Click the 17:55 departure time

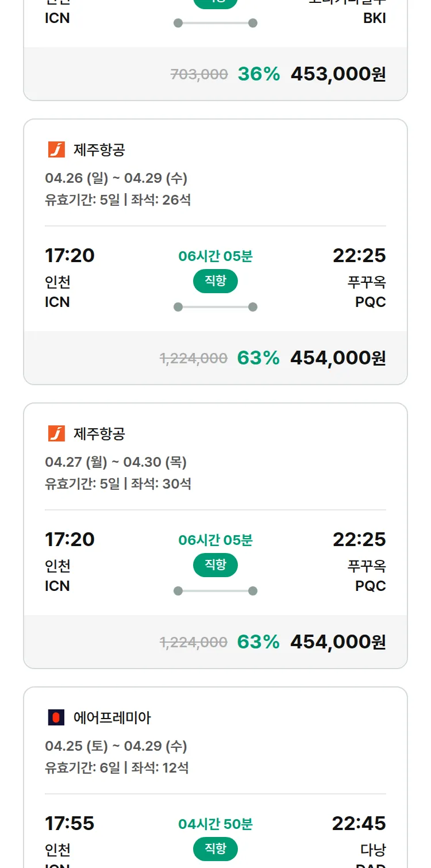[x=70, y=823]
